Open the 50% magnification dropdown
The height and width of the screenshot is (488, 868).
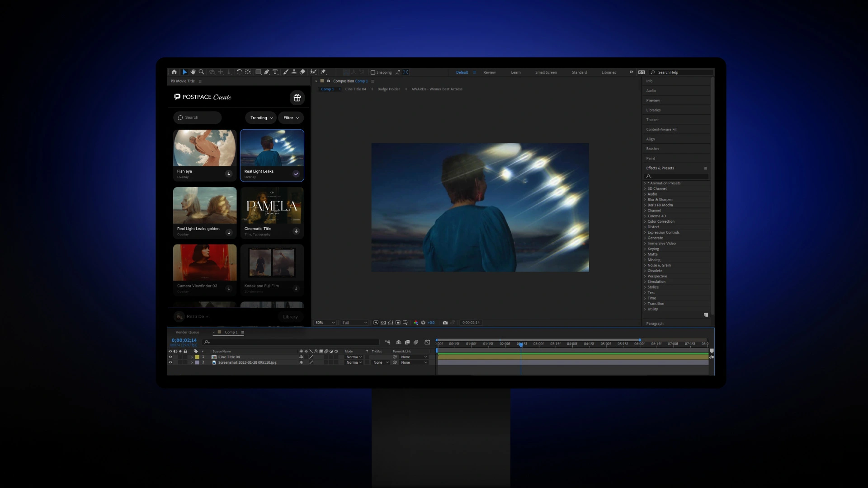click(325, 323)
